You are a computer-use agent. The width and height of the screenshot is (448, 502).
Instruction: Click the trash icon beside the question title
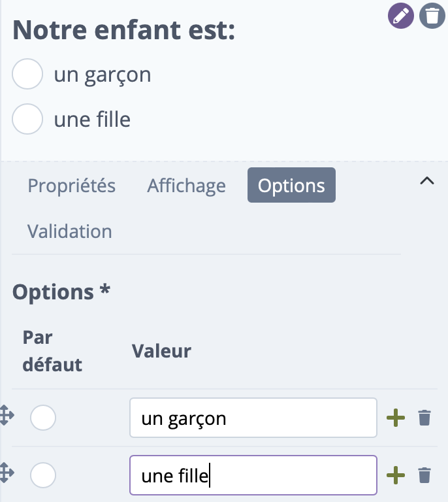[x=432, y=16]
